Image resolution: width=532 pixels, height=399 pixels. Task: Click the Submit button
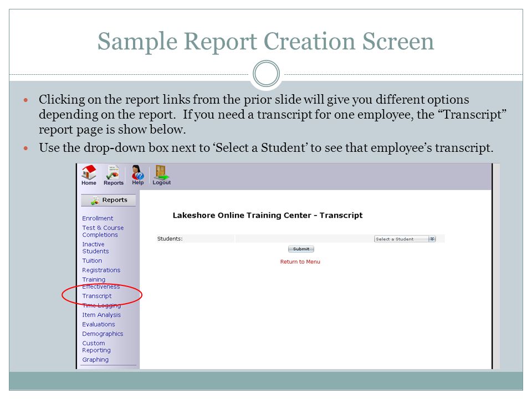pos(301,249)
